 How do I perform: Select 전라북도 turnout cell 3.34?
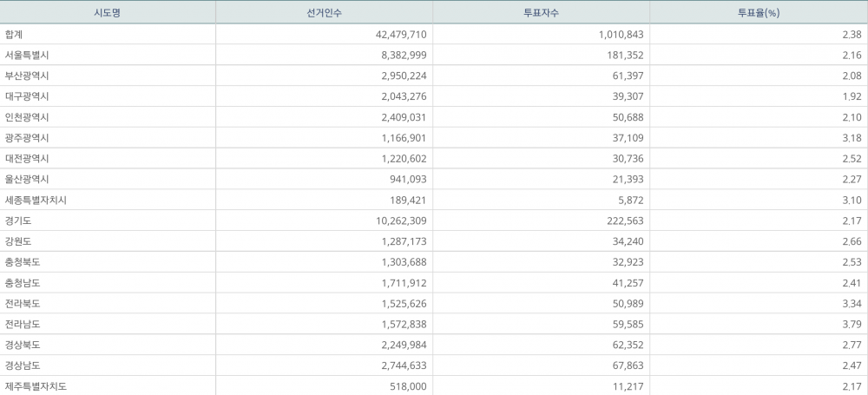(x=851, y=303)
